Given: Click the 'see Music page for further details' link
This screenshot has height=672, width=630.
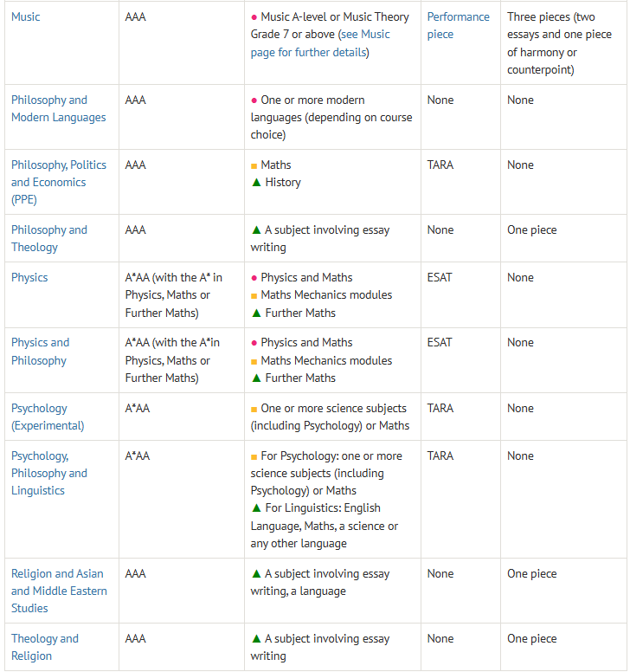Looking at the screenshot, I should 320,43.
